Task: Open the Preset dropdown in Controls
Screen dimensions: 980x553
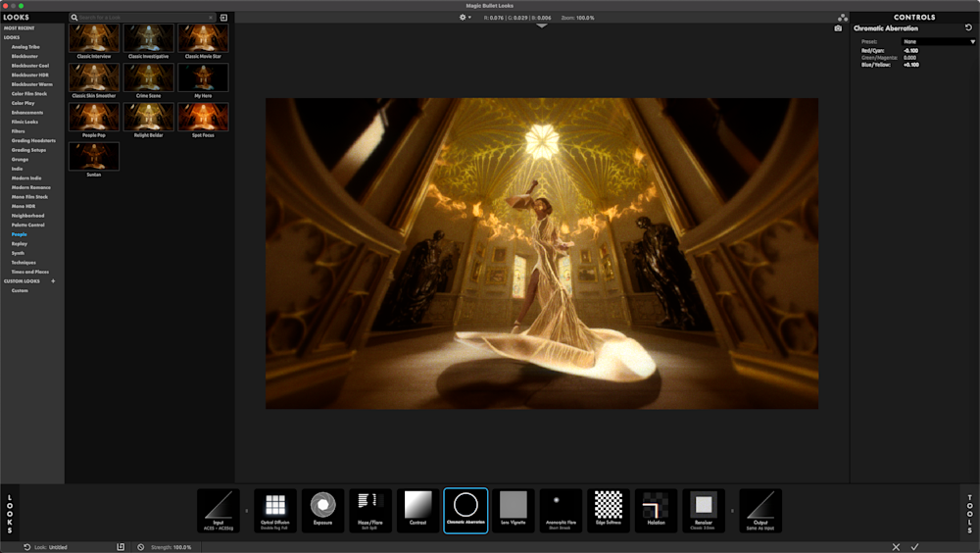Action: click(x=938, y=42)
